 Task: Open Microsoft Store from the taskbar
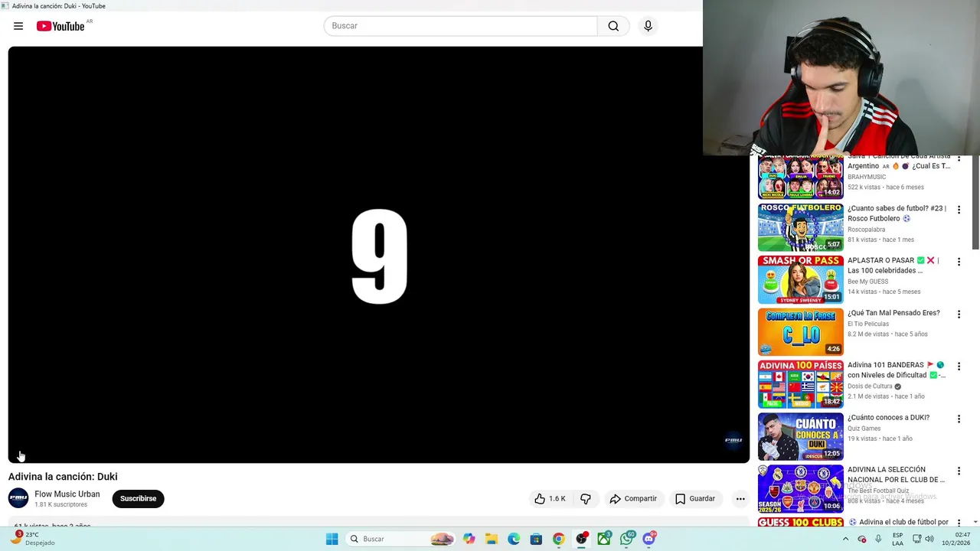click(536, 539)
